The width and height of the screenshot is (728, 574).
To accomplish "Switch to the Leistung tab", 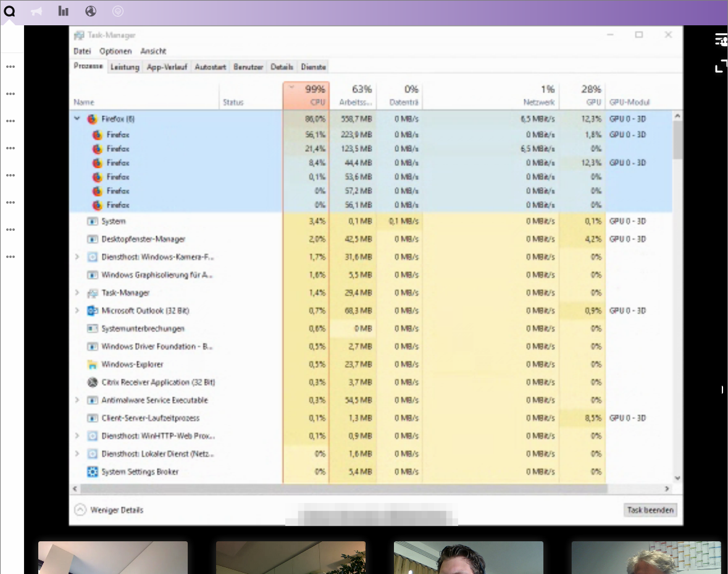I will pyautogui.click(x=125, y=67).
